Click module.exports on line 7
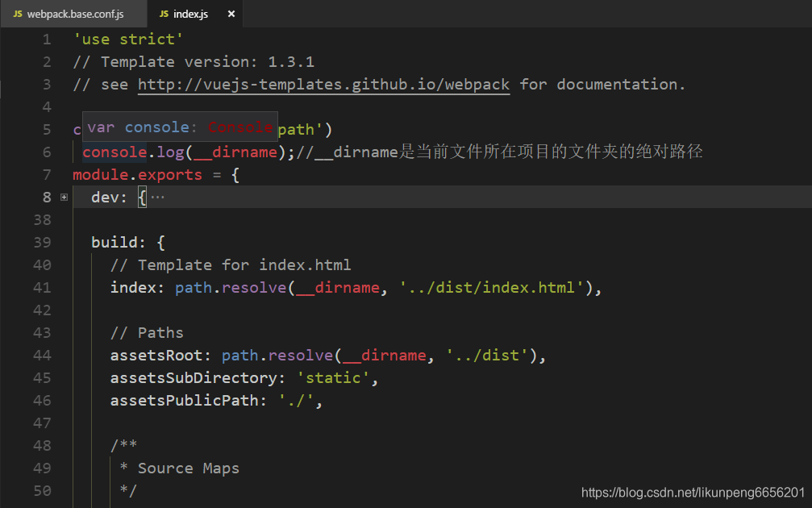The width and height of the screenshot is (812, 508). (x=137, y=175)
